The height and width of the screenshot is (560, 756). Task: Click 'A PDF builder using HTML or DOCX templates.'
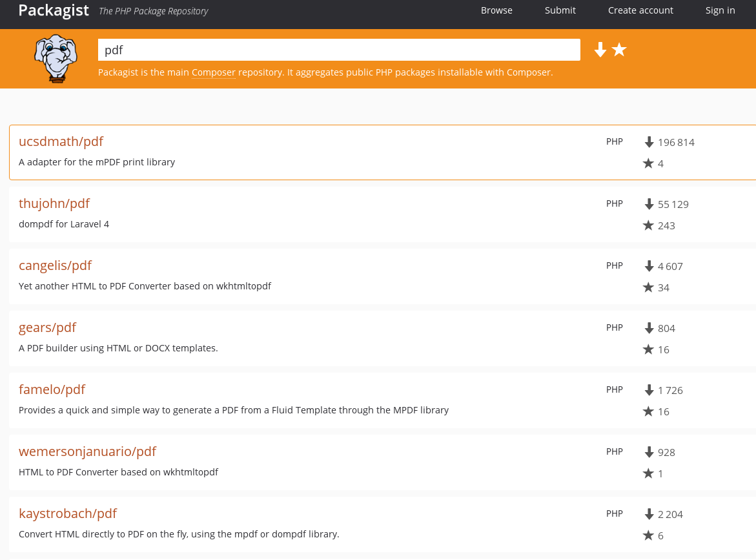point(118,347)
